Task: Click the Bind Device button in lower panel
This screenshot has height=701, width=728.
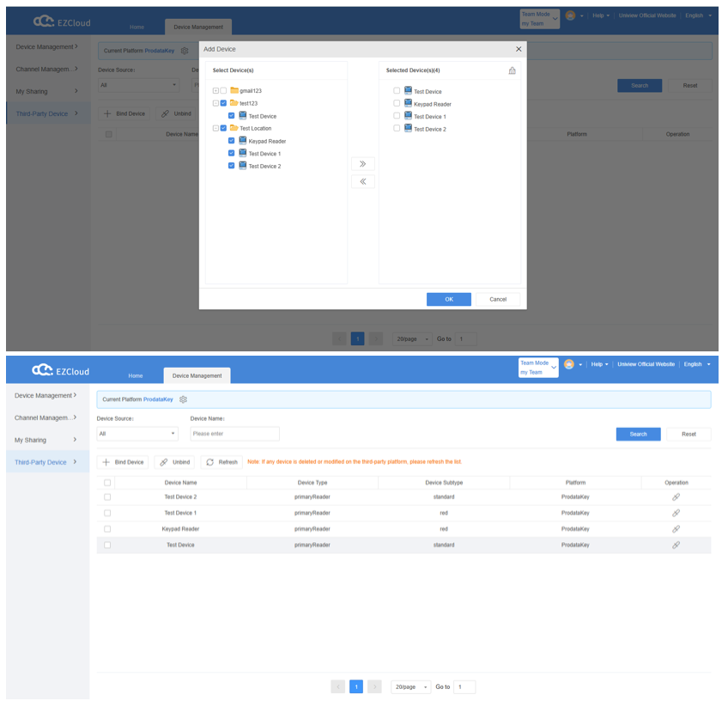Action: click(123, 462)
